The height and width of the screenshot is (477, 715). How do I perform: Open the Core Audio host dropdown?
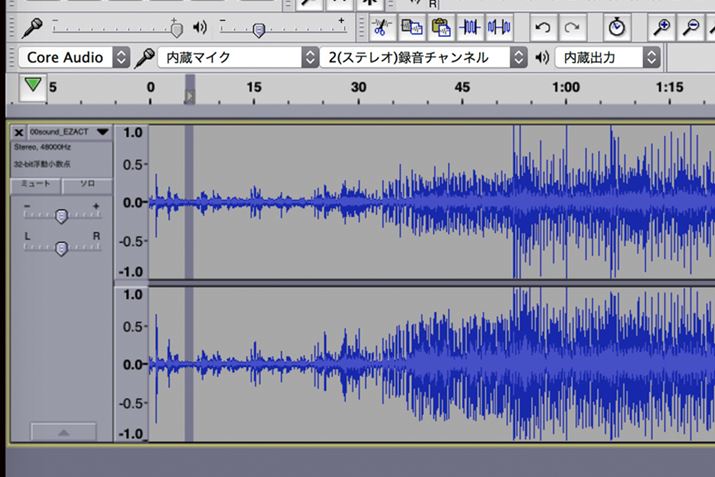tap(76, 57)
